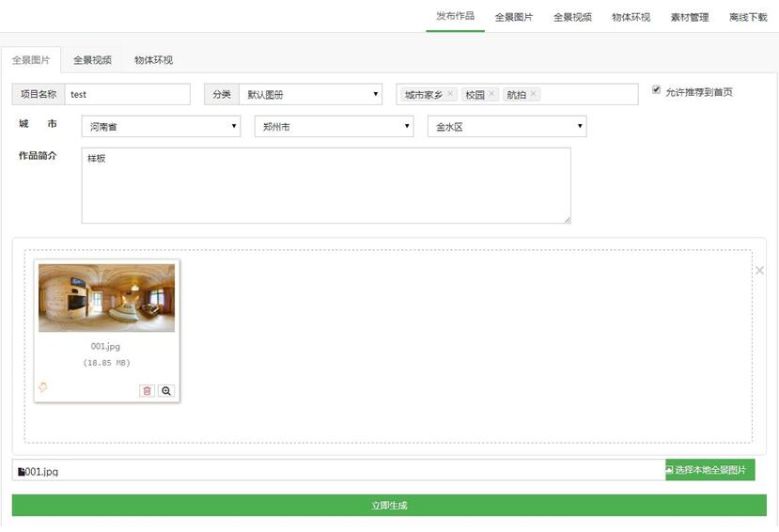The image size is (779, 532).
Task: Toggle the 允许推荐到首页 checkbox
Action: pyautogui.click(x=657, y=90)
